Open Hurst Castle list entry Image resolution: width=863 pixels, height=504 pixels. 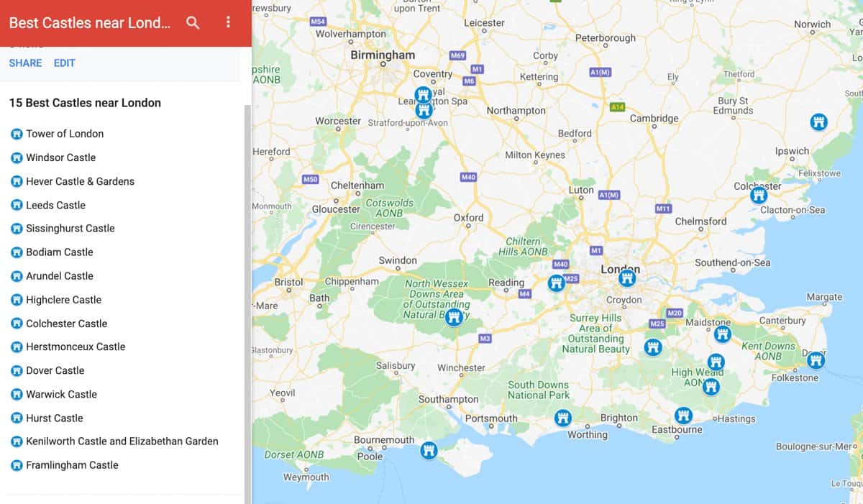(x=54, y=418)
